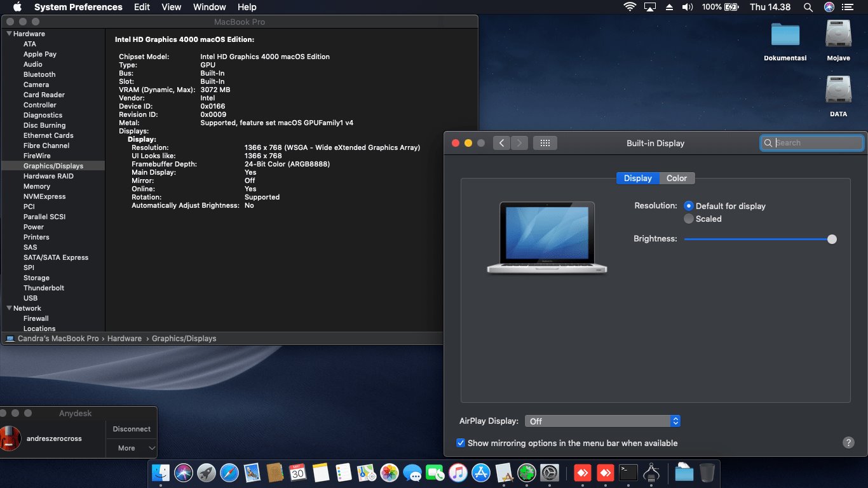Collapse the Network section in sidebar

(9, 308)
